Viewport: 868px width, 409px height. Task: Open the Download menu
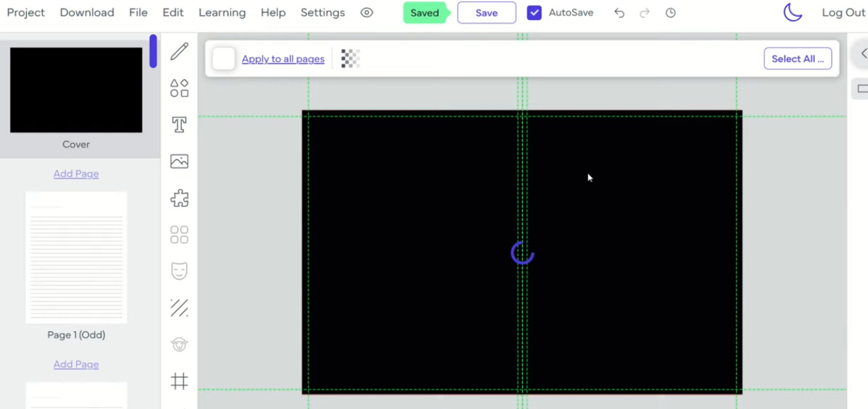coord(87,13)
